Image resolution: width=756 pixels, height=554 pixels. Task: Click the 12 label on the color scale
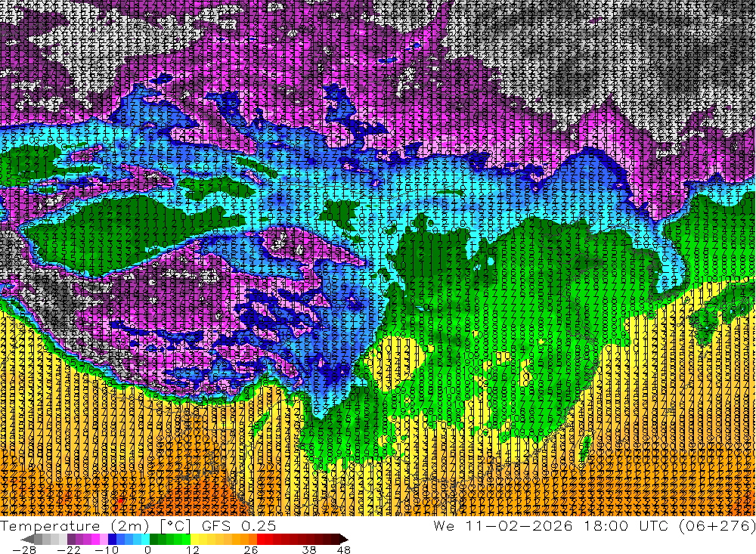[x=193, y=549]
